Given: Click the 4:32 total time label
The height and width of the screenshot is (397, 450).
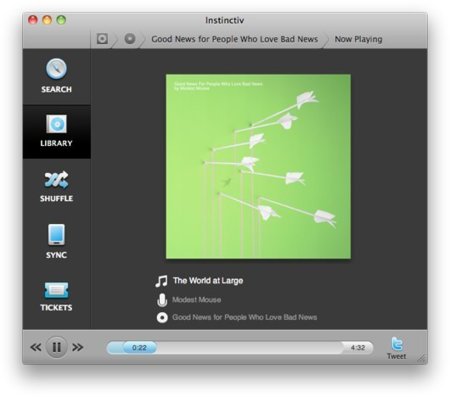Looking at the screenshot, I should coord(358,348).
